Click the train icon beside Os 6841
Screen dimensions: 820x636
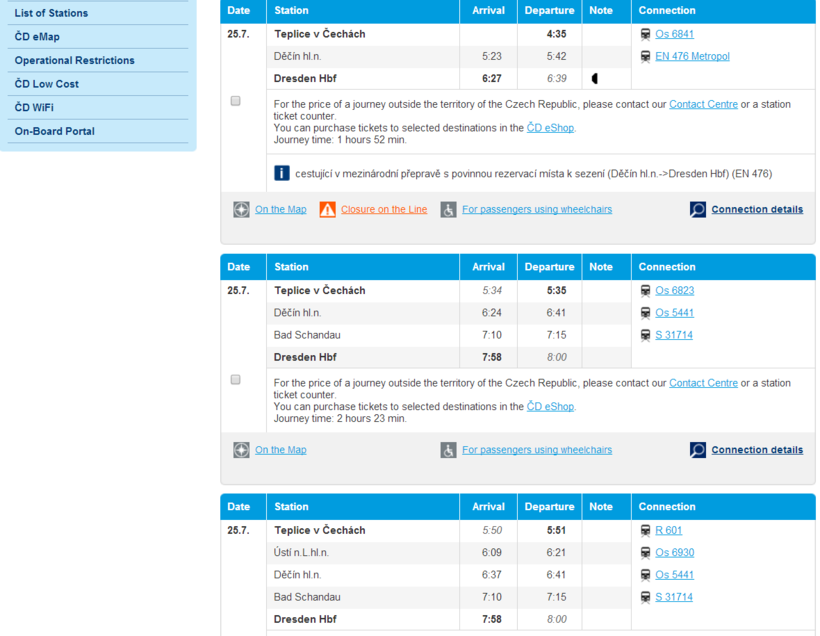(645, 34)
